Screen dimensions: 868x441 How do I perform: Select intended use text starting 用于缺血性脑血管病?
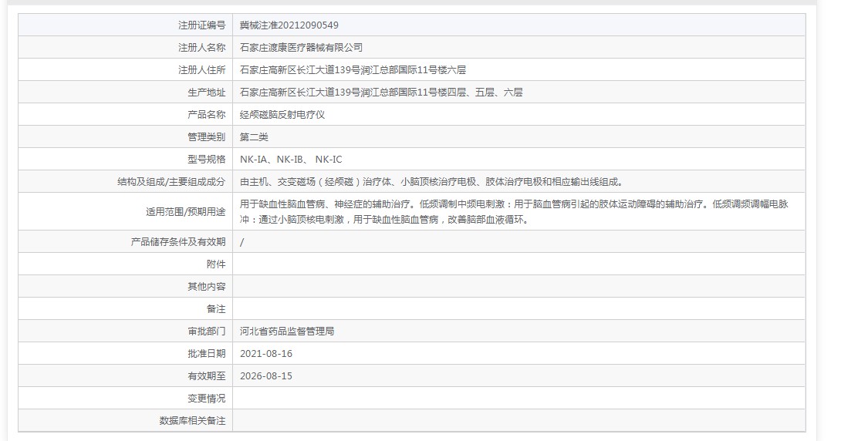[x=514, y=211]
